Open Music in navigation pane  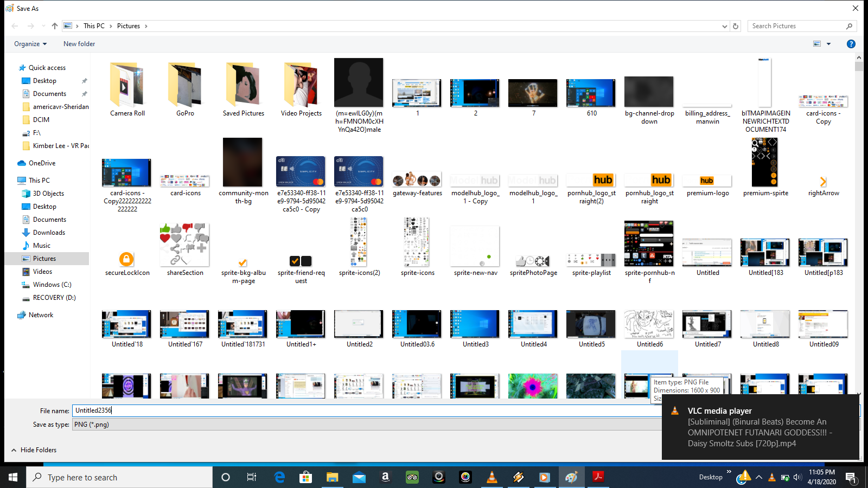41,246
